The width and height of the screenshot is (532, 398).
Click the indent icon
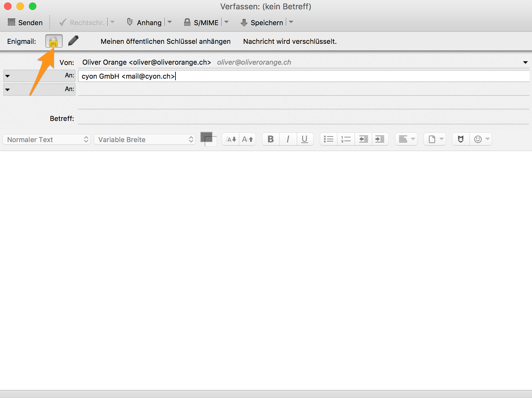pos(380,139)
